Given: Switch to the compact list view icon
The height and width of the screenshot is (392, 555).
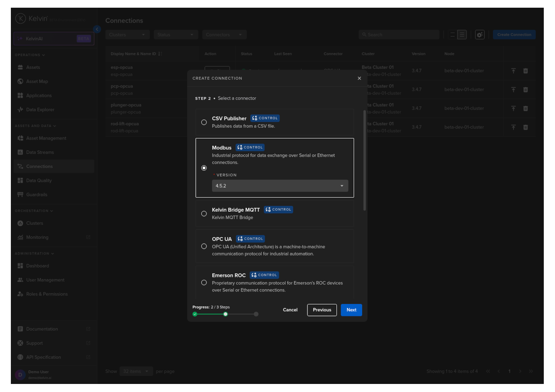Looking at the screenshot, I should point(452,35).
